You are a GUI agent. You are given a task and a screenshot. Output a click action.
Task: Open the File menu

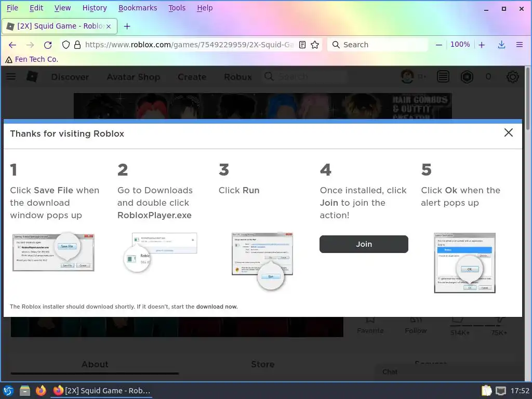point(12,8)
